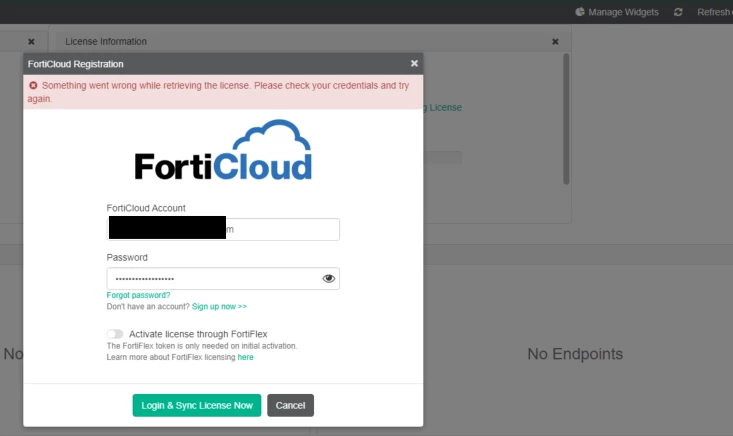Screen dimensions: 733x436
Task: Click the FortiCloud logo image
Action: click(223, 150)
